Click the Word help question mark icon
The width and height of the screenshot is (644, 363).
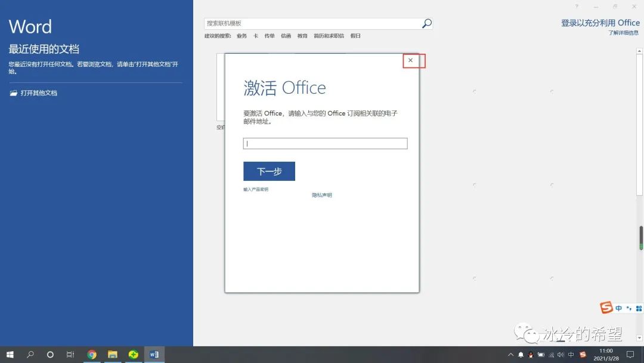coord(577,6)
